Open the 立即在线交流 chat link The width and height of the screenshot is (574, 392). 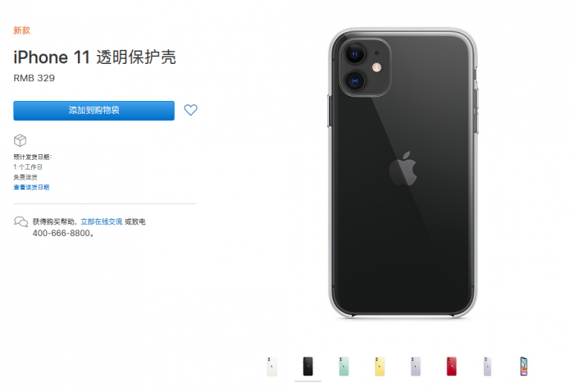click(x=102, y=221)
